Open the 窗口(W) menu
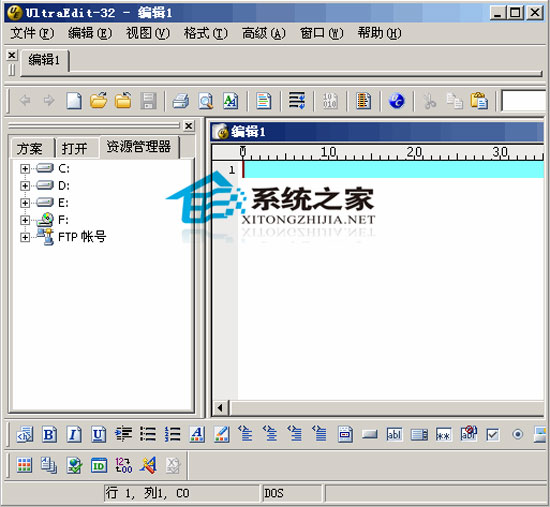The height and width of the screenshot is (507, 550). tap(321, 33)
